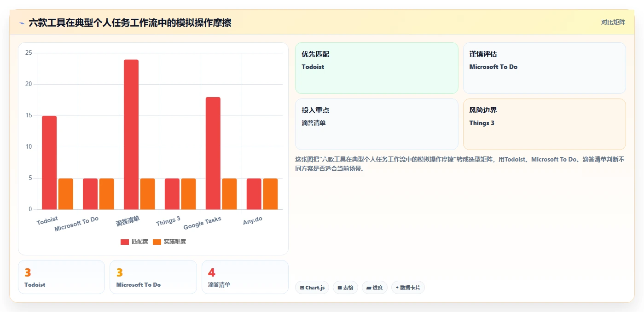Click the Microsoft To Do x-axis label

point(76,224)
